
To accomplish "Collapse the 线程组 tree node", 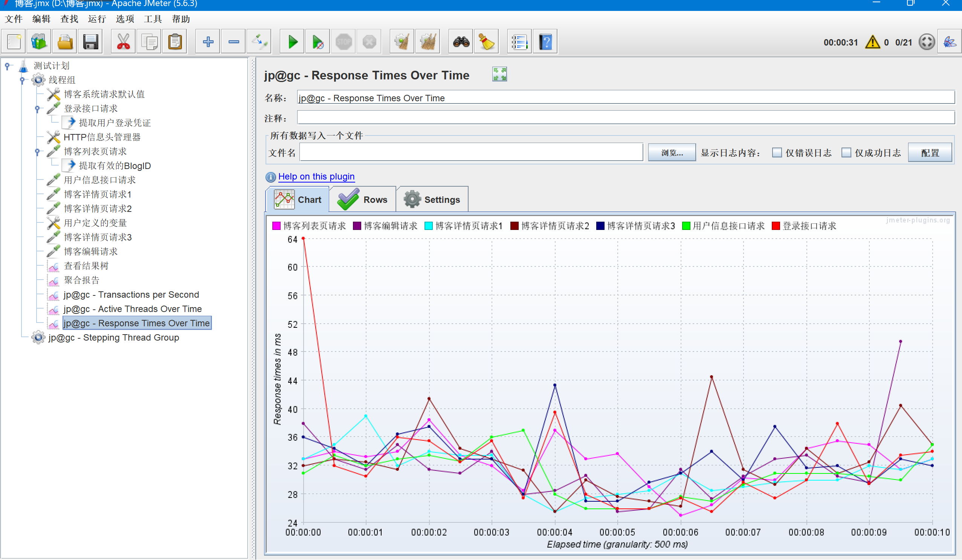I will [22, 80].
